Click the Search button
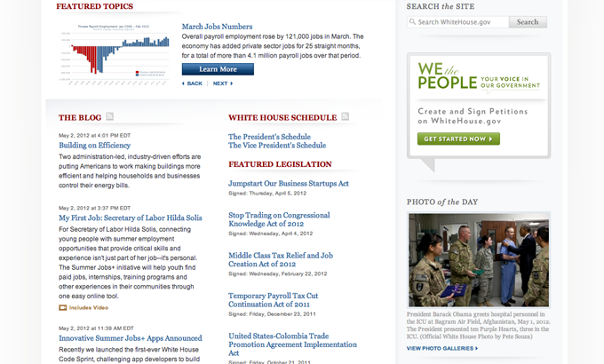Image resolution: width=604 pixels, height=364 pixels. pyautogui.click(x=527, y=22)
